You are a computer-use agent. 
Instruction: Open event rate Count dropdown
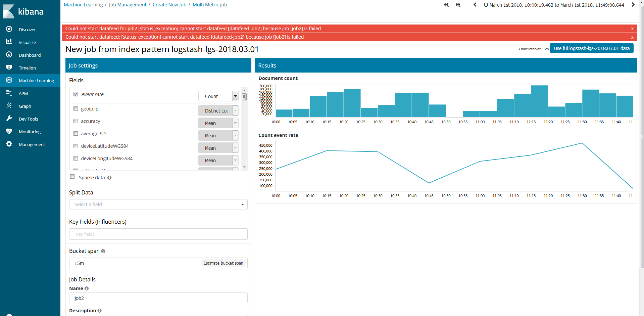(218, 96)
